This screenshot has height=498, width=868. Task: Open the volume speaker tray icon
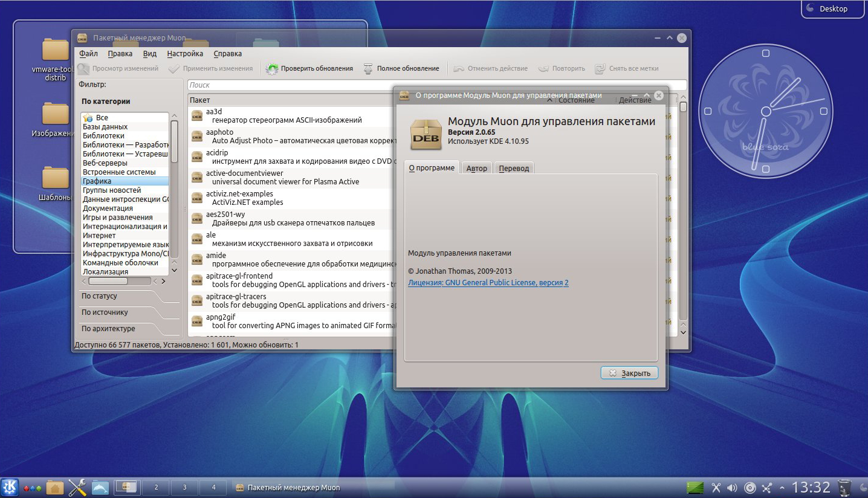732,488
